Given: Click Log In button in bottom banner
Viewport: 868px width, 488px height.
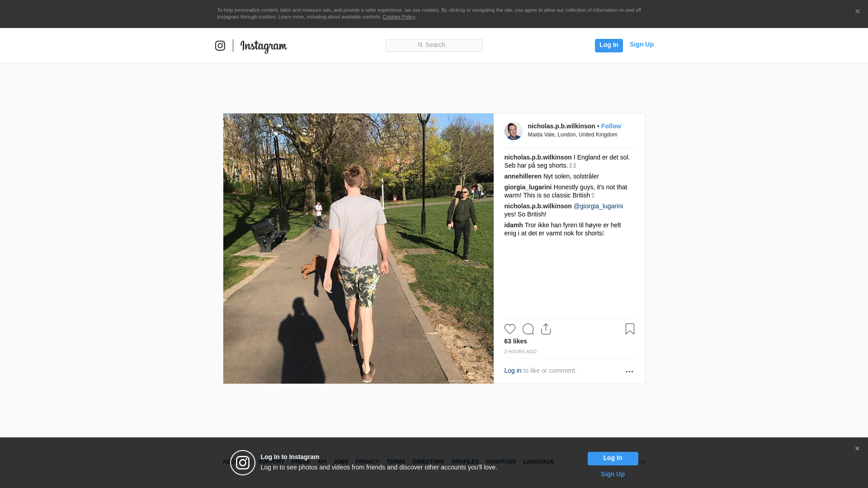Looking at the screenshot, I should pyautogui.click(x=613, y=459).
